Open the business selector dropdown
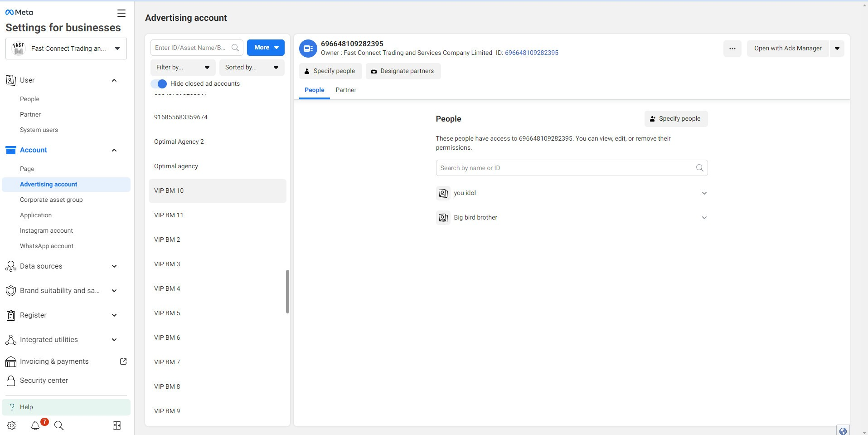This screenshot has width=868, height=435. pyautogui.click(x=66, y=49)
